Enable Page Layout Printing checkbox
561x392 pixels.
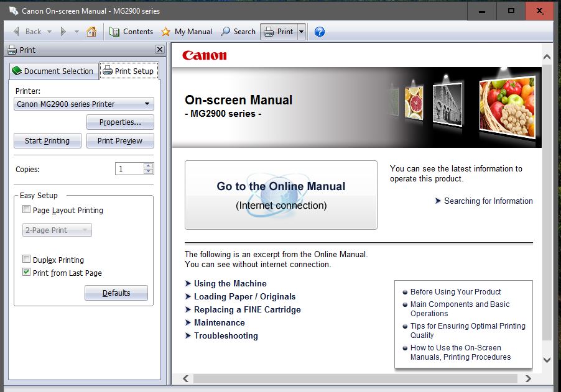tap(26, 210)
